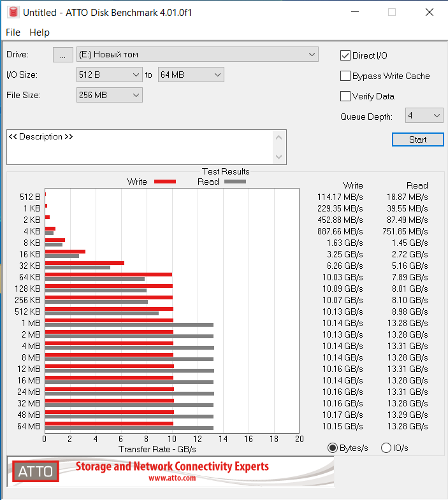Click the red Write legend swatch

pos(165,182)
